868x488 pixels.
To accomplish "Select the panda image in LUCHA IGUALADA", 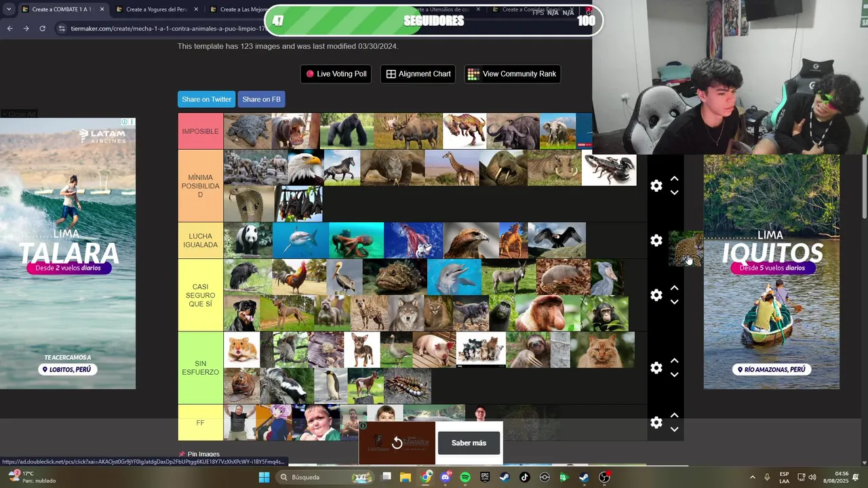I will pyautogui.click(x=248, y=241).
